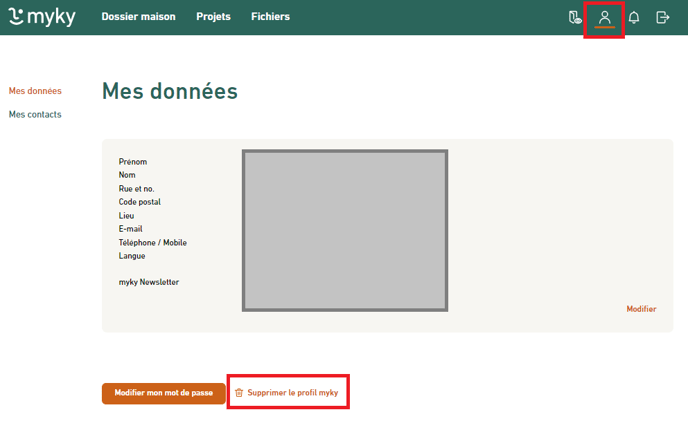Select Mes données in the sidebar
Screen dimensions: 688x430
(x=35, y=91)
